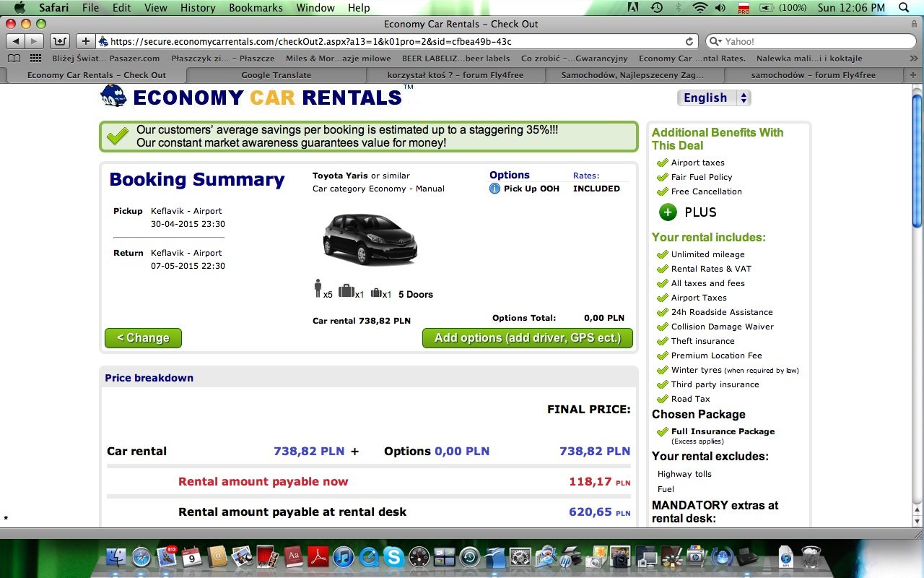Click the info icon beside Pick Up OOH
Viewport: 924px width, 578px height.
pyautogui.click(x=494, y=189)
